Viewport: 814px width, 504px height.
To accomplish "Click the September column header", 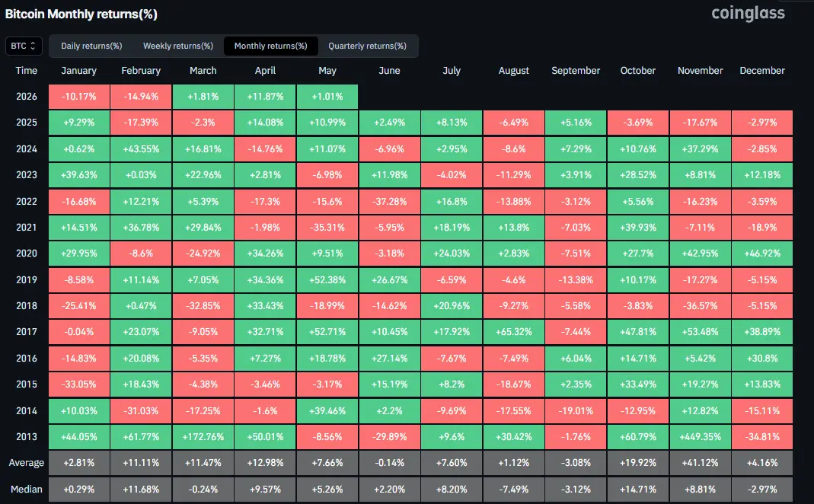I will coord(576,71).
